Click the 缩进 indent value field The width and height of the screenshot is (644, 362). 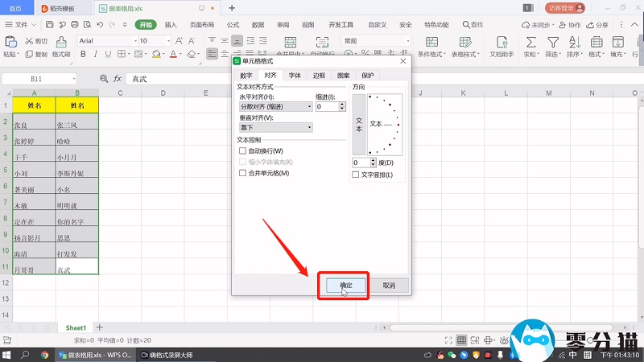326,106
